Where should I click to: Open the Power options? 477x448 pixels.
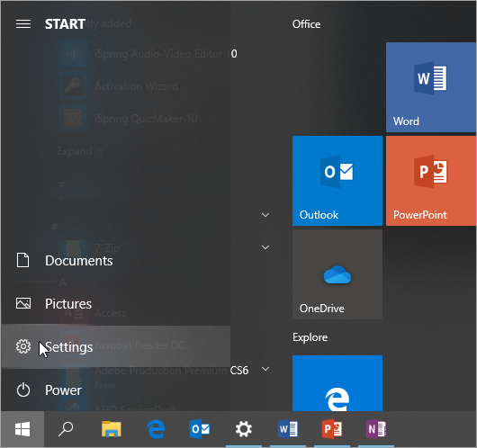115,390
